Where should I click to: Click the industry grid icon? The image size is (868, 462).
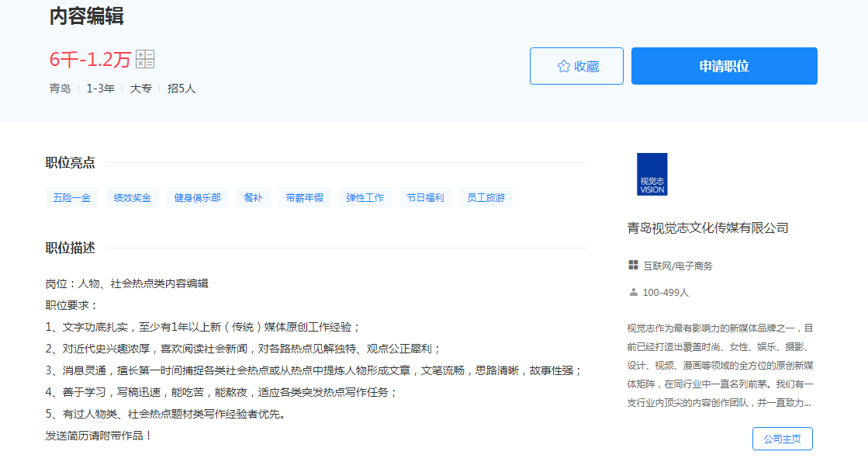point(633,266)
